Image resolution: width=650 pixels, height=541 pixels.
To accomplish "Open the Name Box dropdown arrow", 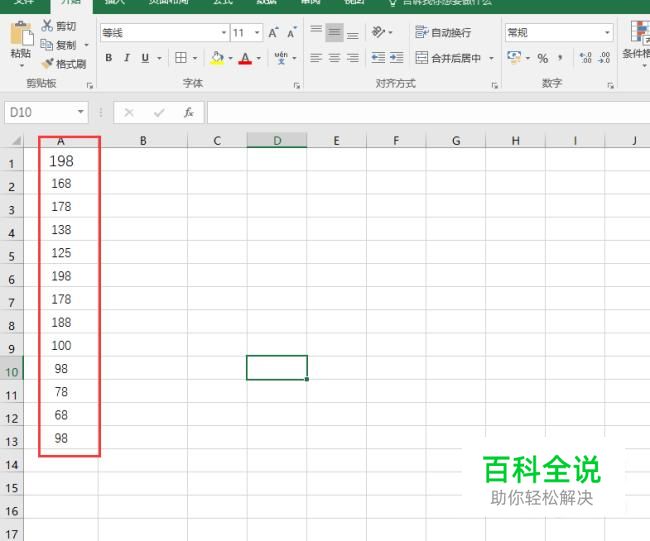I will [80, 112].
